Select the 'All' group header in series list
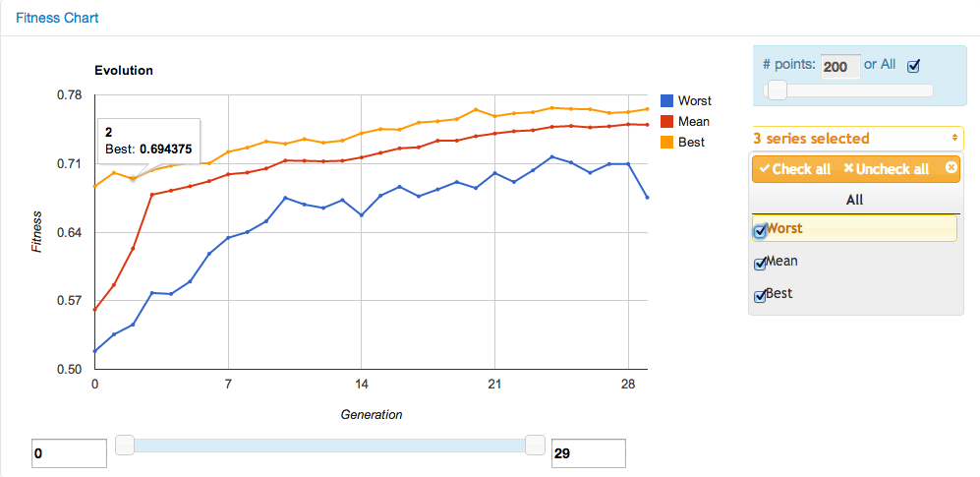980x477 pixels. coord(854,200)
